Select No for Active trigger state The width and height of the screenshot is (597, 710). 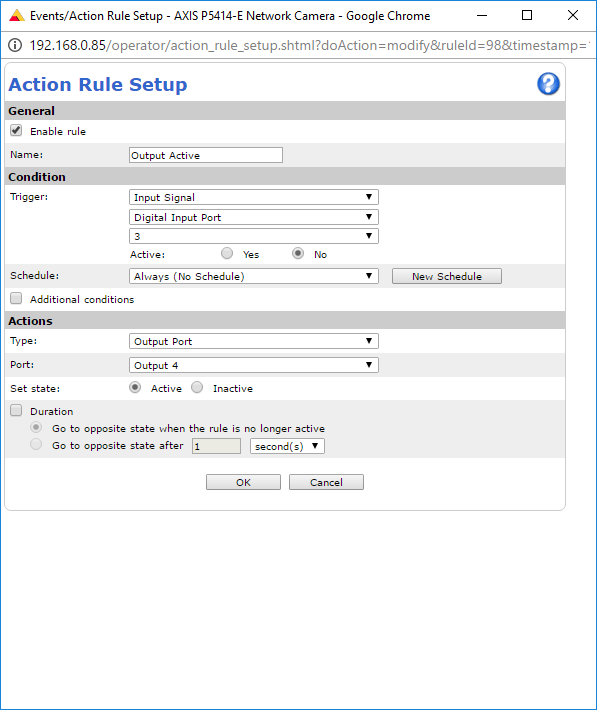298,253
